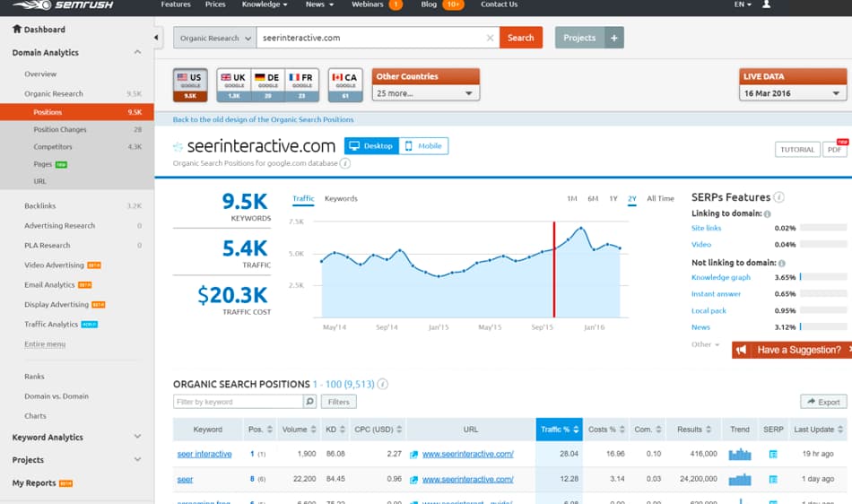Open Prices in top navigation

tap(215, 4)
